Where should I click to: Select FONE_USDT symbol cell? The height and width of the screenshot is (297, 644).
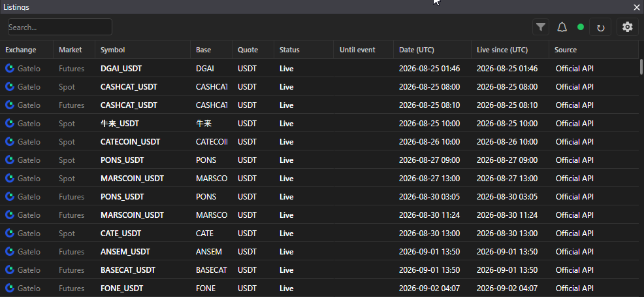(x=121, y=288)
